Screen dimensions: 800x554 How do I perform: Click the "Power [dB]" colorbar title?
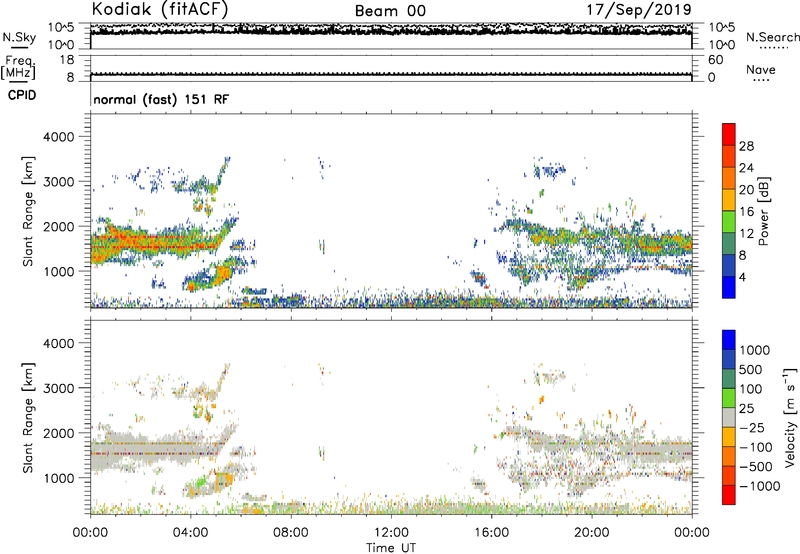point(763,211)
